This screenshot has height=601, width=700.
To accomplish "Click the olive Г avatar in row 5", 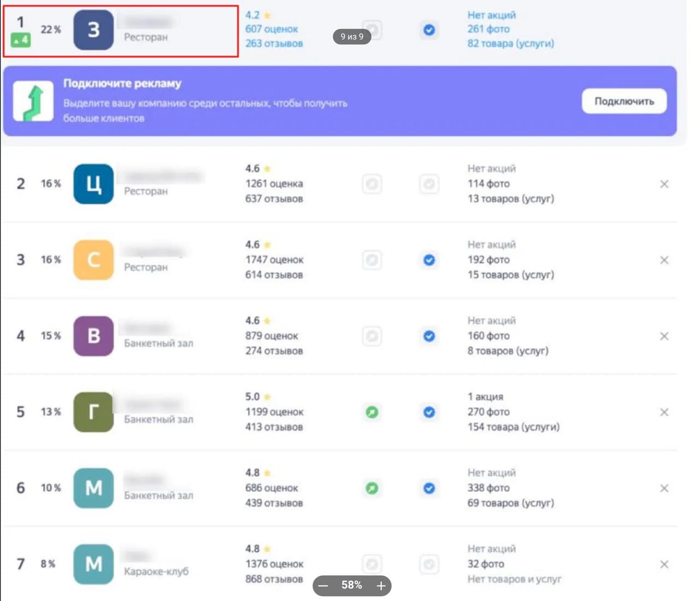I will [94, 412].
